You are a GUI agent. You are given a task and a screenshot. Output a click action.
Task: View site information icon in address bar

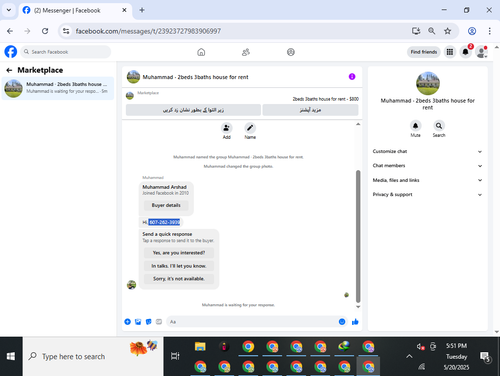click(66, 31)
